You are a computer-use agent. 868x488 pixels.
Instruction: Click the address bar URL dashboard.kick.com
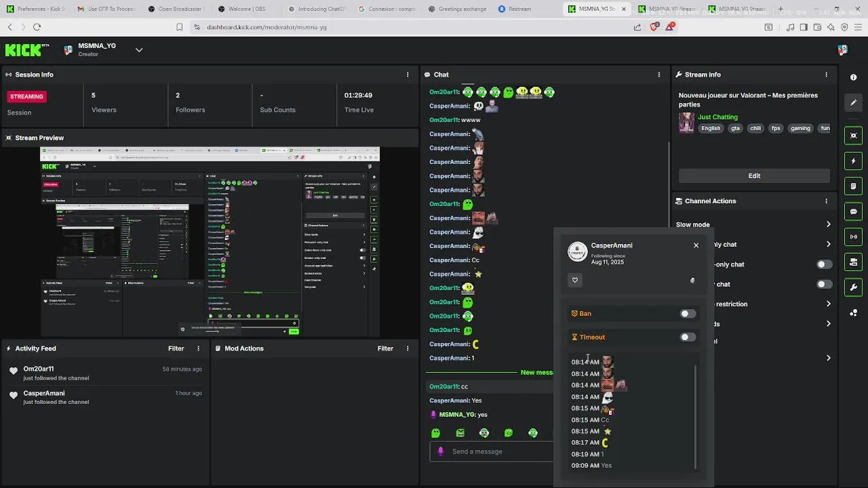click(x=267, y=27)
